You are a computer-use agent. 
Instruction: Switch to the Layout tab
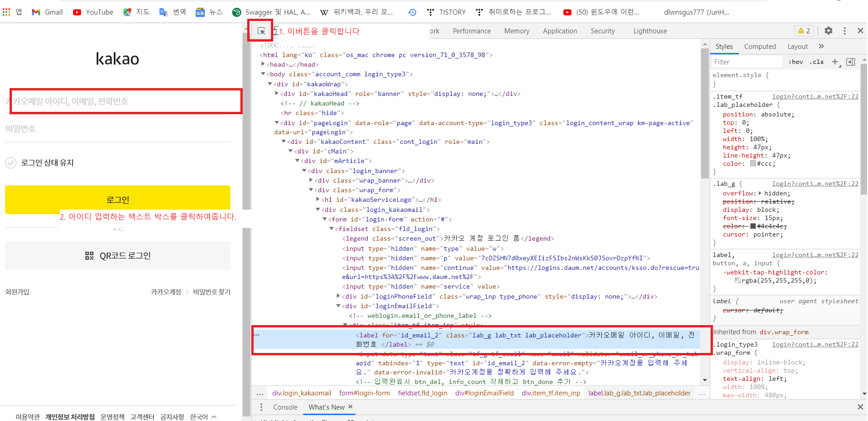pos(797,46)
